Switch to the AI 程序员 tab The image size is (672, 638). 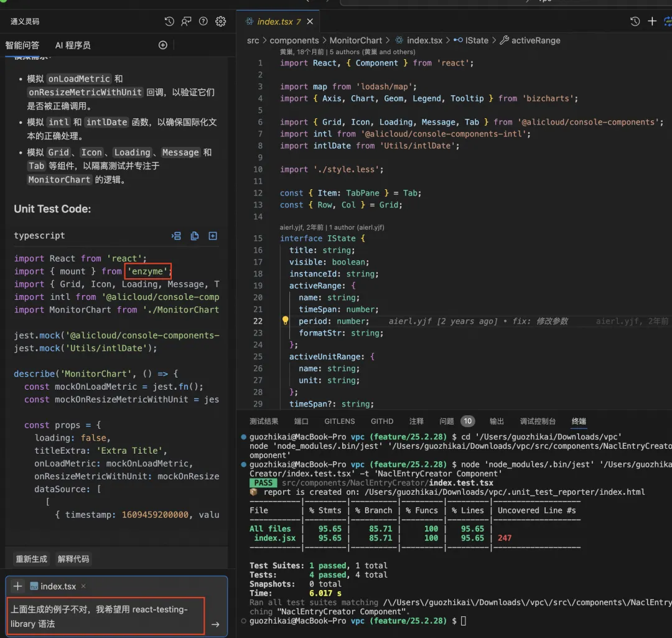point(73,45)
